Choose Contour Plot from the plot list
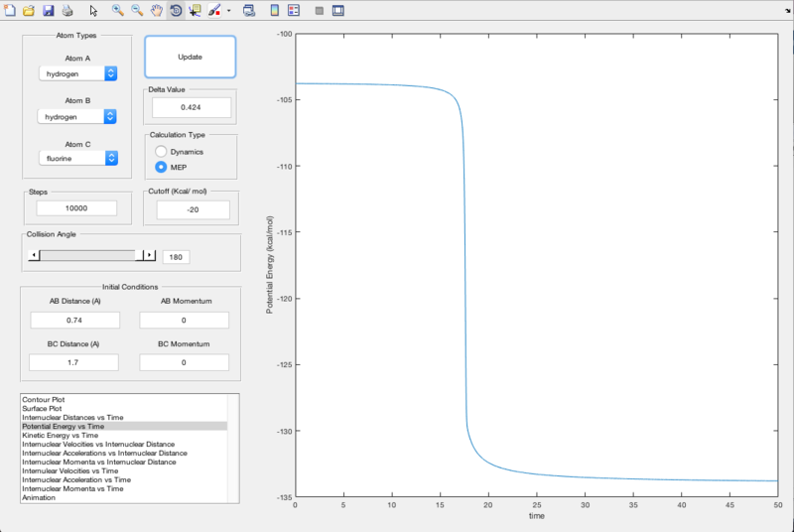The width and height of the screenshot is (794, 532). pyautogui.click(x=42, y=399)
